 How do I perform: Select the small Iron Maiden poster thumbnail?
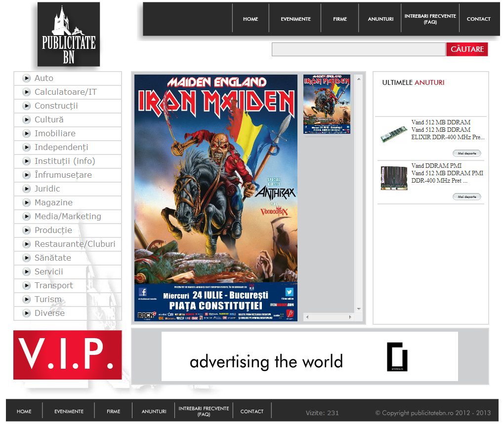[327, 104]
